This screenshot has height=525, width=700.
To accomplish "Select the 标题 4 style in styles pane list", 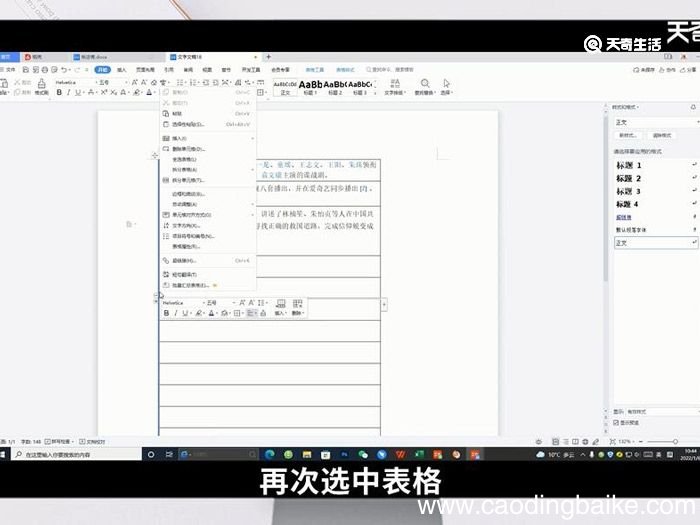I will (x=654, y=204).
